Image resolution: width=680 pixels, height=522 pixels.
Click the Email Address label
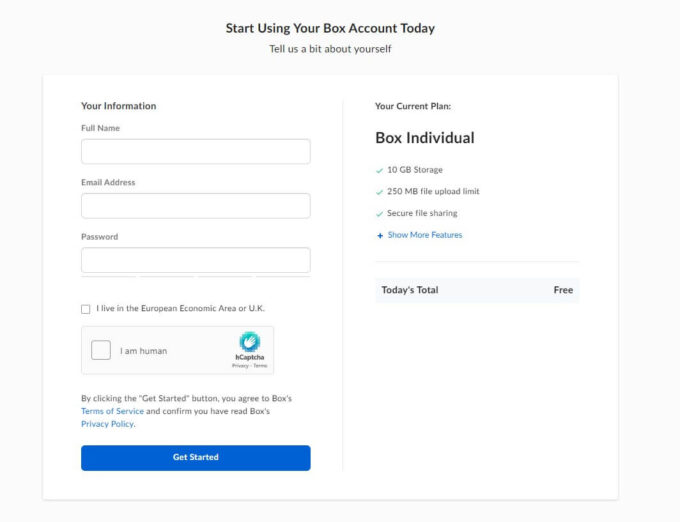click(x=108, y=183)
